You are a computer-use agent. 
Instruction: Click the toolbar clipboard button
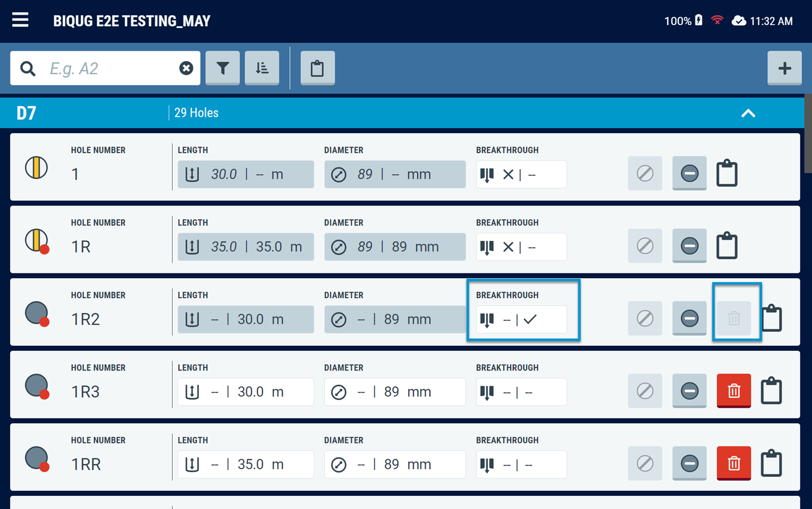coord(318,68)
